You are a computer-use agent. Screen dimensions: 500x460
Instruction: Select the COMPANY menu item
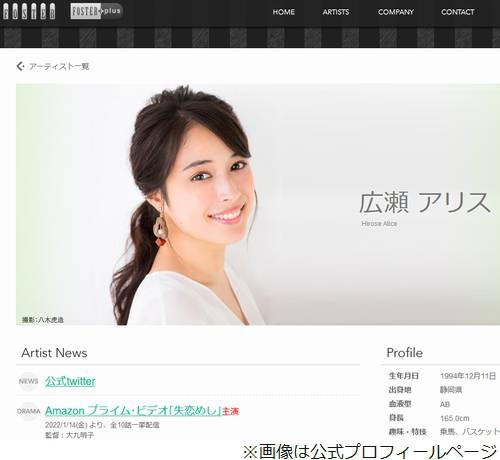[x=396, y=12]
